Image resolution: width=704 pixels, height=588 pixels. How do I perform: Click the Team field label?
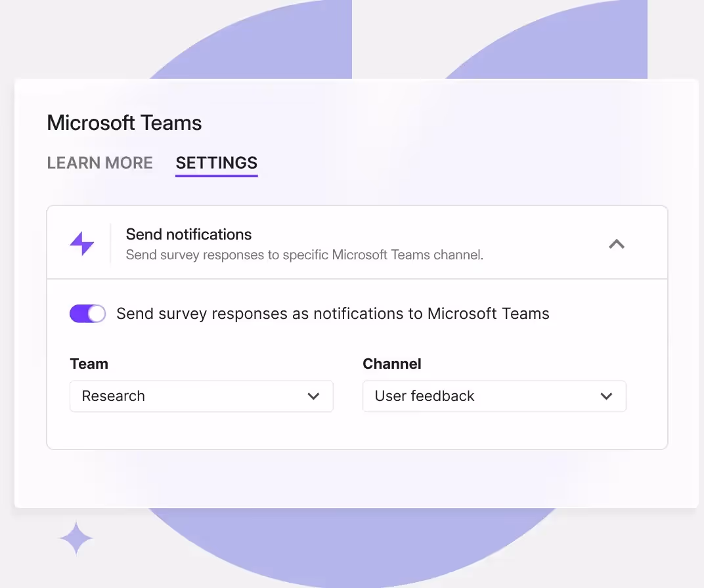pyautogui.click(x=89, y=364)
